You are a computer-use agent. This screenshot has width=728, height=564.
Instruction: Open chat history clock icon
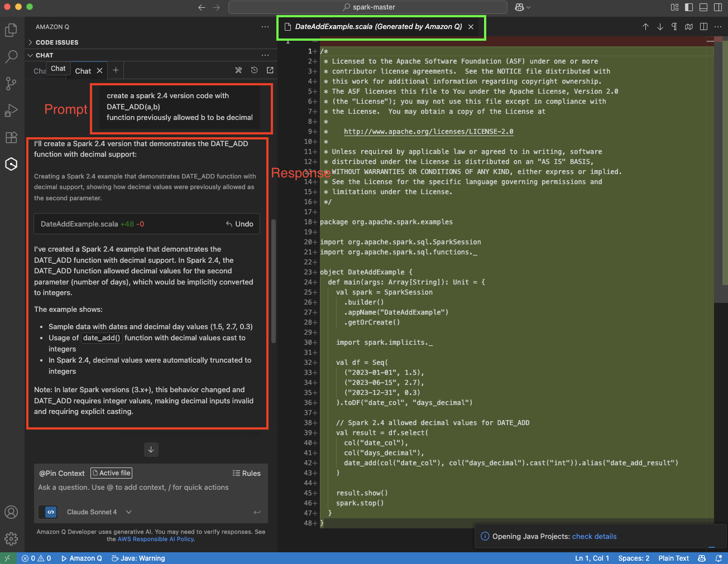tap(254, 70)
